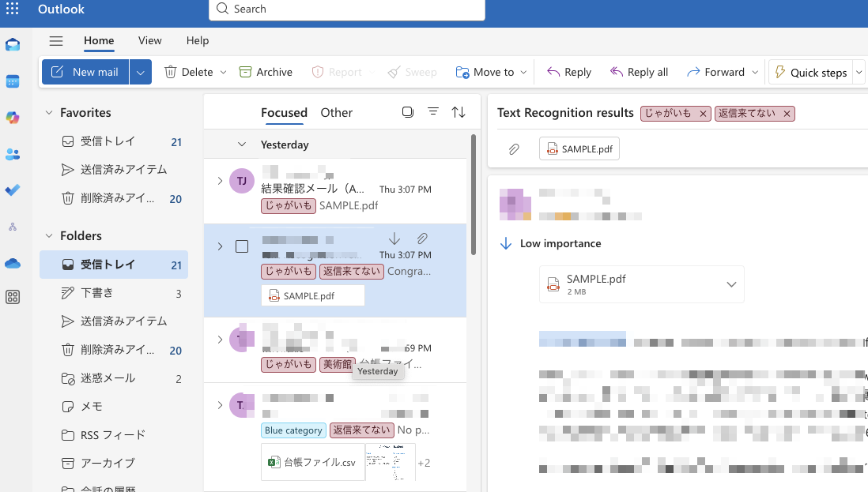Collapse the Favorites section
868x492 pixels.
pyautogui.click(x=49, y=113)
